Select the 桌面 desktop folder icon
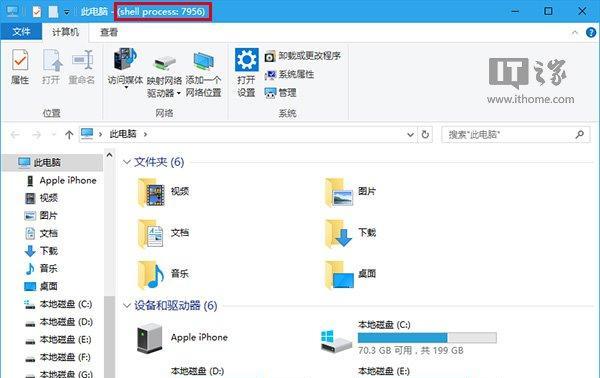The image size is (600, 378). coord(339,275)
